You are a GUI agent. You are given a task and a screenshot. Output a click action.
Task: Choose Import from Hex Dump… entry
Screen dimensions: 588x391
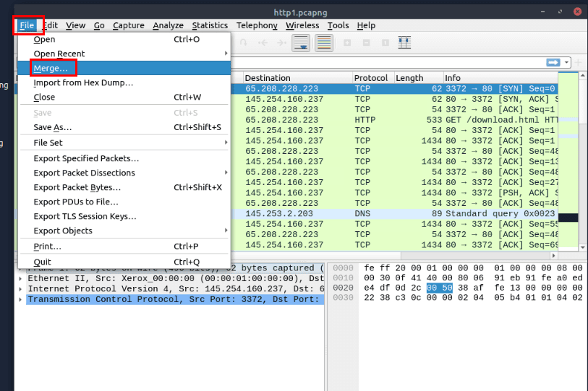tap(83, 82)
